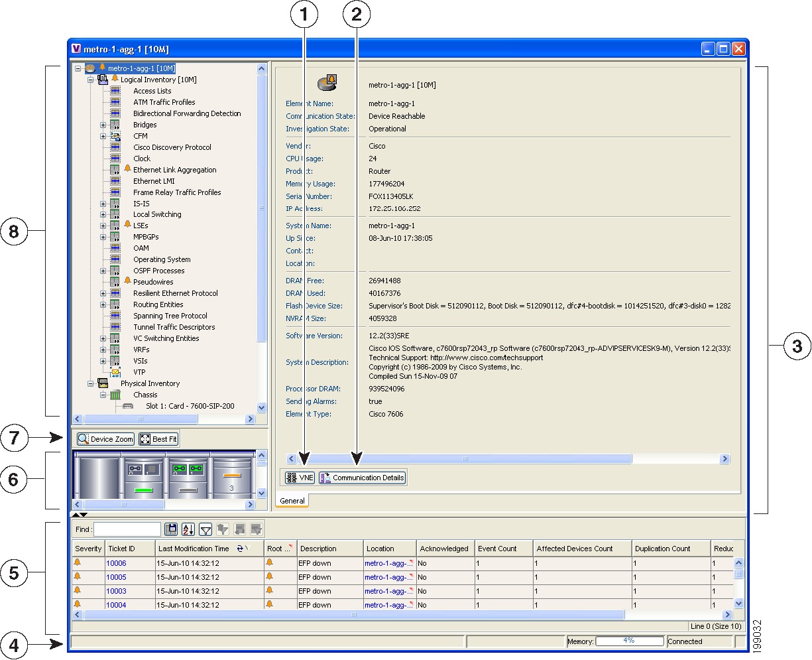Open the filter funnel icon in ticket toolbar
The height and width of the screenshot is (660, 812).
[205, 529]
